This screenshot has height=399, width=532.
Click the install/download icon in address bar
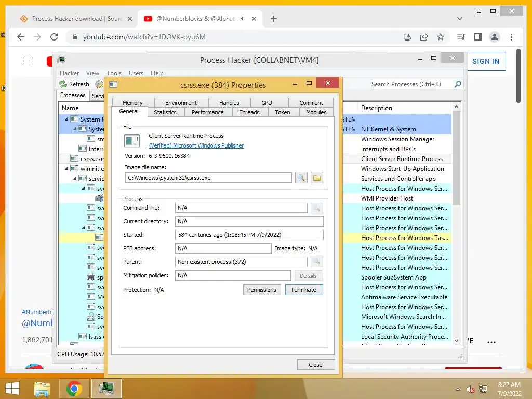pyautogui.click(x=407, y=37)
